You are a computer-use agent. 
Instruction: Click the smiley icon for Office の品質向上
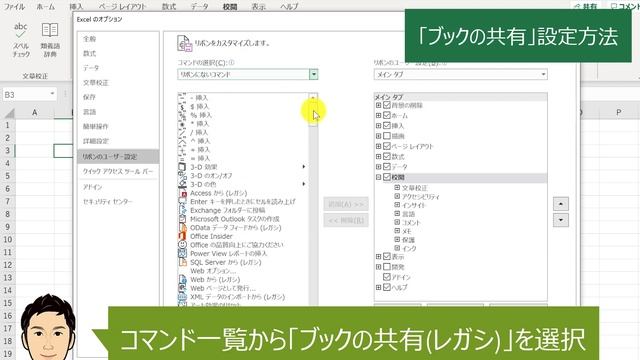coord(182,245)
